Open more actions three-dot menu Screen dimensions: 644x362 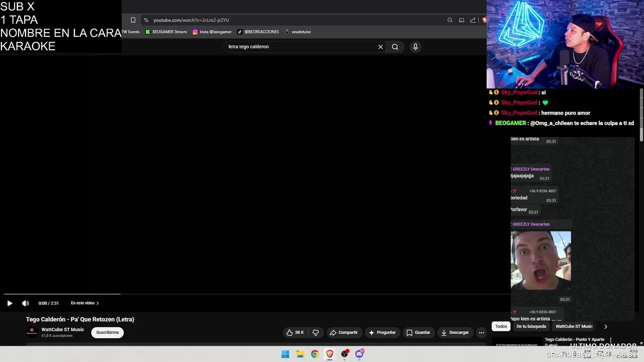click(x=481, y=332)
